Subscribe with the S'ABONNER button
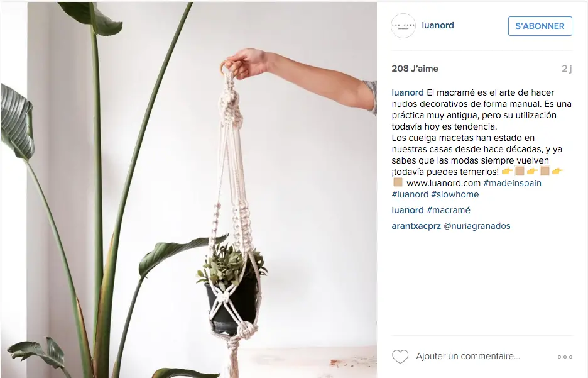 [x=540, y=26]
